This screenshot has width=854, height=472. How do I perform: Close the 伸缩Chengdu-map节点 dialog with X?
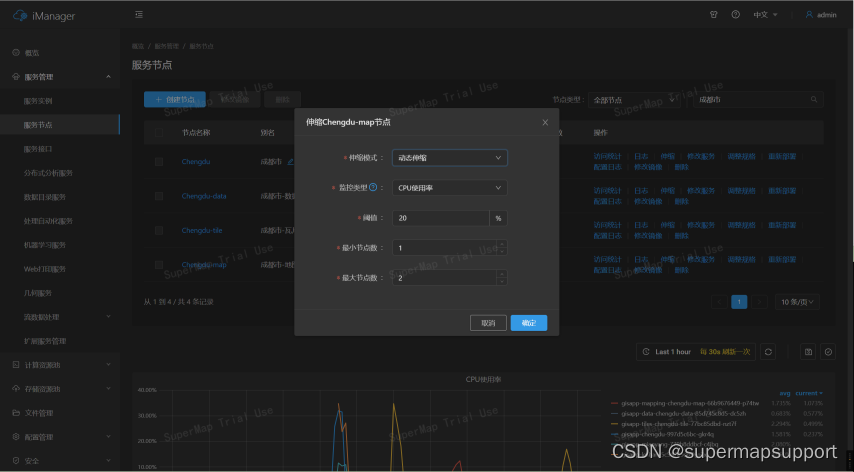click(x=545, y=122)
